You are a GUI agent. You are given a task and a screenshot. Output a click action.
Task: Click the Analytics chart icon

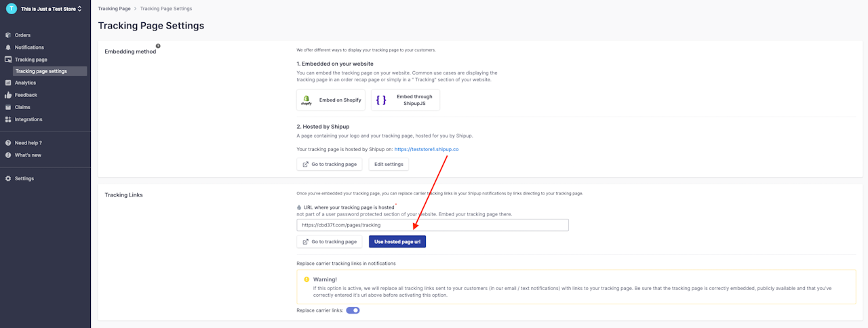click(8, 83)
